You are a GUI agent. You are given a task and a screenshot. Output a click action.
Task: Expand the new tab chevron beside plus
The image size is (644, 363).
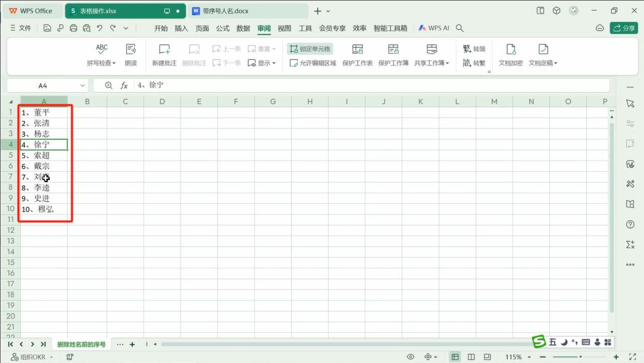pos(329,11)
